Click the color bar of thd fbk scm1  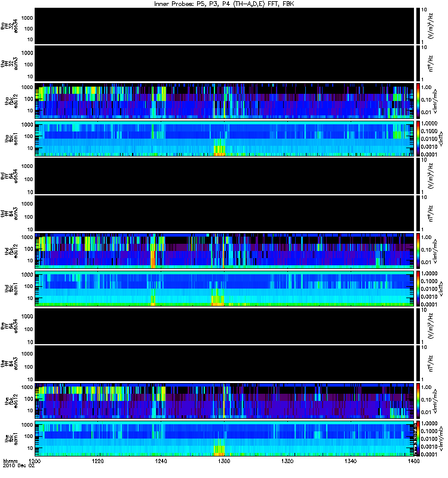(x=418, y=289)
